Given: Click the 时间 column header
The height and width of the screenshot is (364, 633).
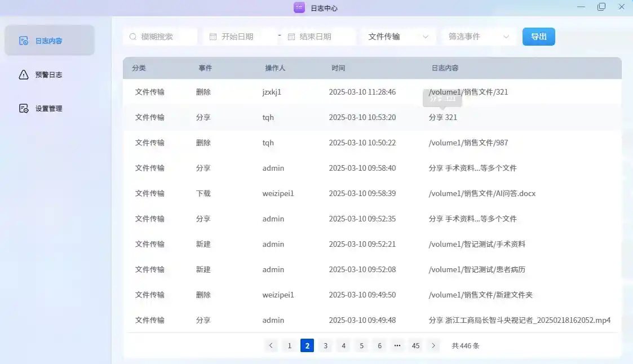Looking at the screenshot, I should point(338,68).
